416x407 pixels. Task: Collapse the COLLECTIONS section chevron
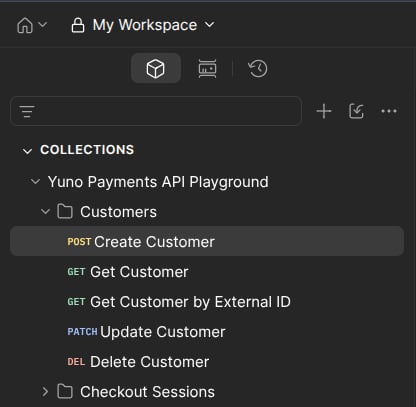[x=27, y=151]
